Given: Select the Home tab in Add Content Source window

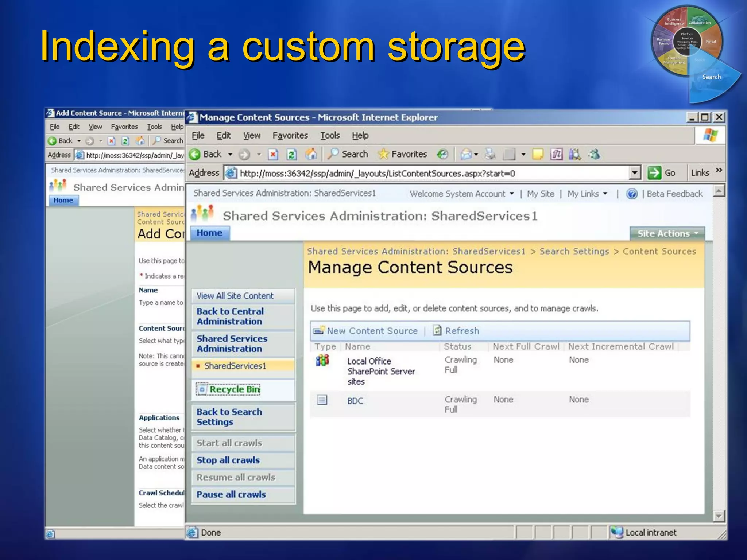Looking at the screenshot, I should (63, 200).
